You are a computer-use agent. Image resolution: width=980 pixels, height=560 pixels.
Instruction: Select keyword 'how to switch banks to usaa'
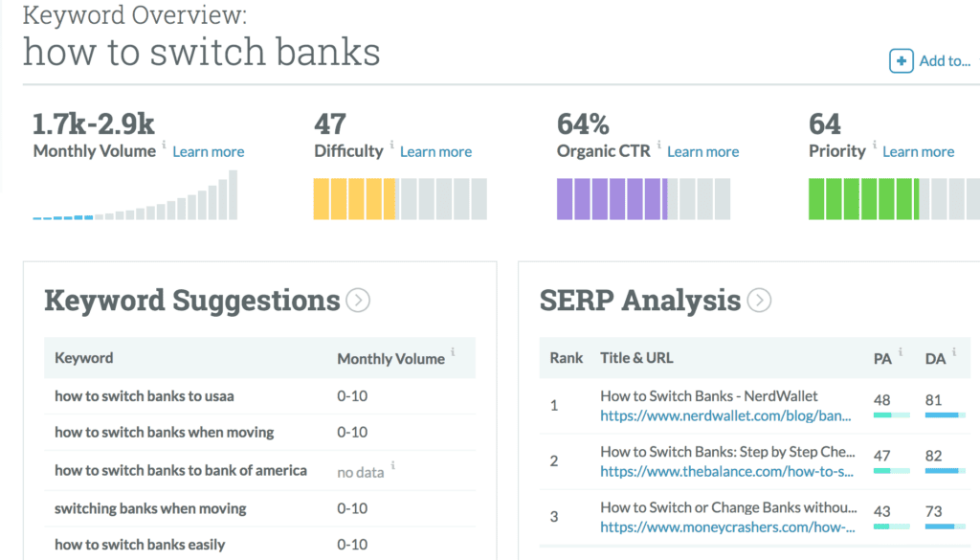[145, 396]
